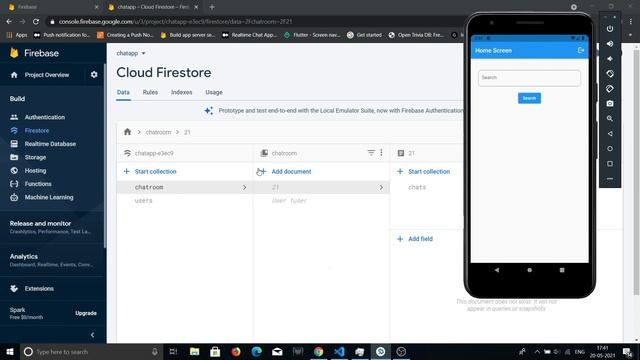Open File Explorer from taskbar

(x=195, y=351)
